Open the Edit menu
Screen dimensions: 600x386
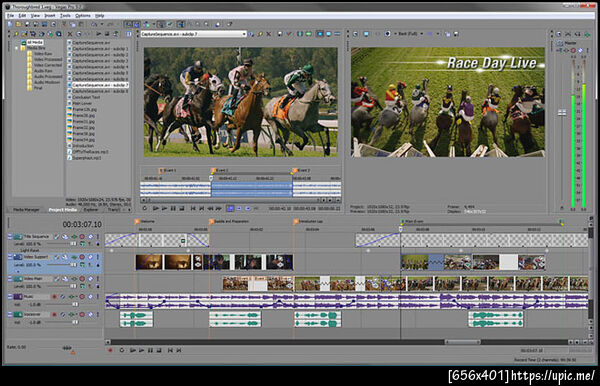23,16
